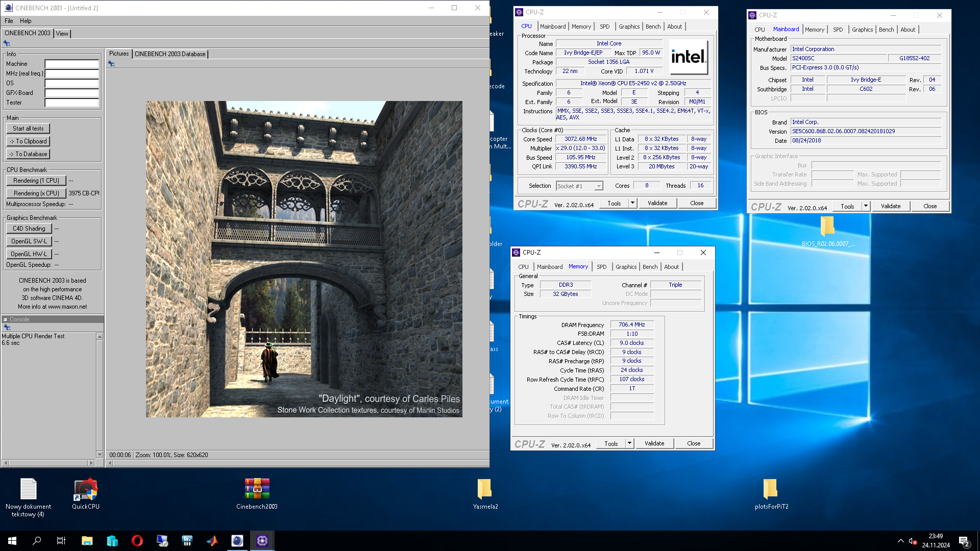Click Cinebench pin icon under tabs
The height and width of the screenshot is (551, 980).
(7, 43)
